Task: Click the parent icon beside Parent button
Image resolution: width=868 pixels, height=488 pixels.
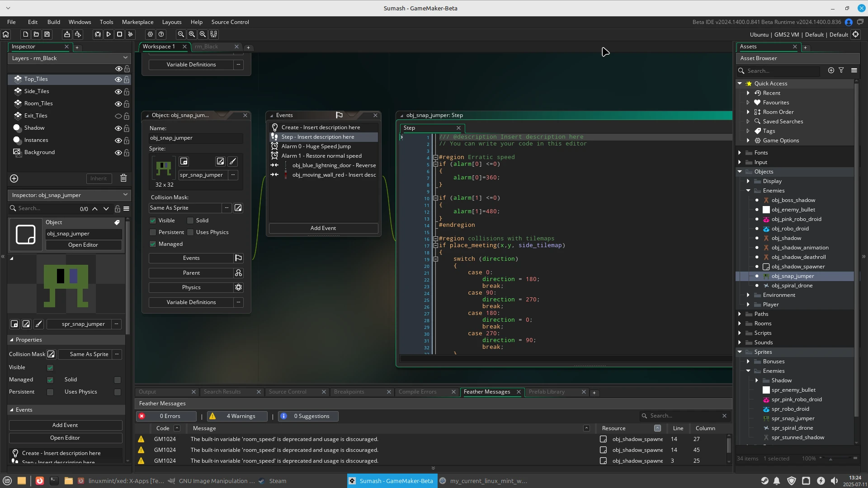Action: click(238, 273)
